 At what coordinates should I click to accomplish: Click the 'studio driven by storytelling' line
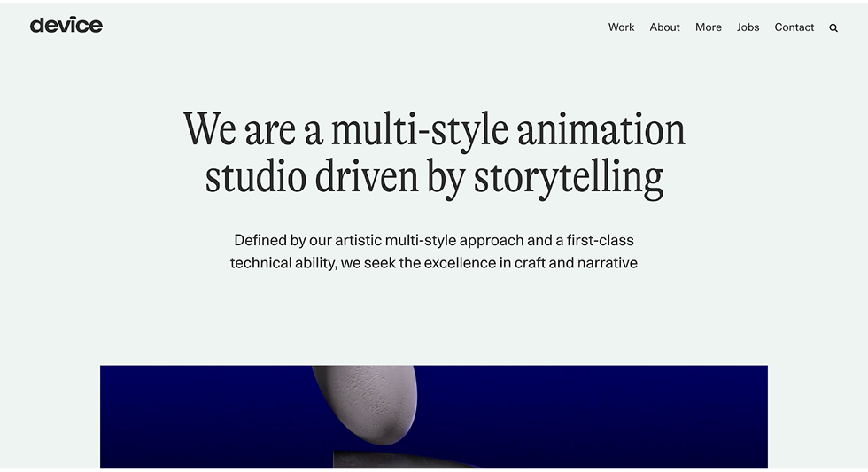click(434, 177)
